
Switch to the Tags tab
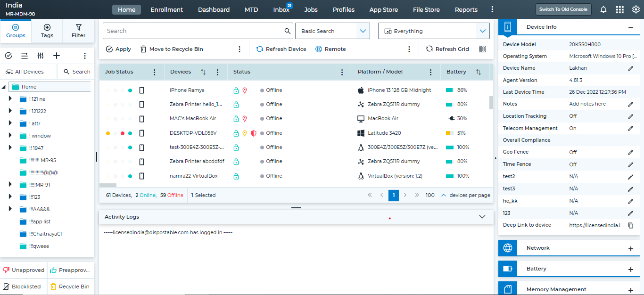tap(47, 31)
